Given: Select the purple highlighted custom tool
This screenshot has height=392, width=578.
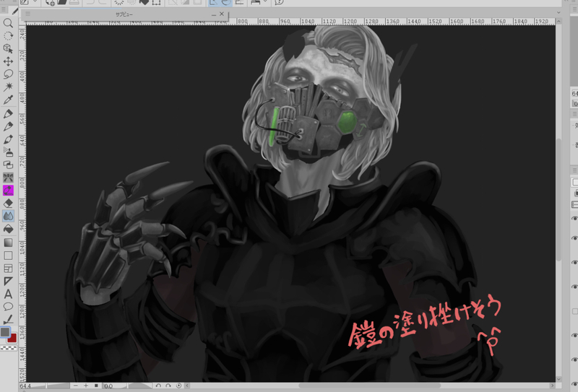Looking at the screenshot, I should click(x=8, y=191).
